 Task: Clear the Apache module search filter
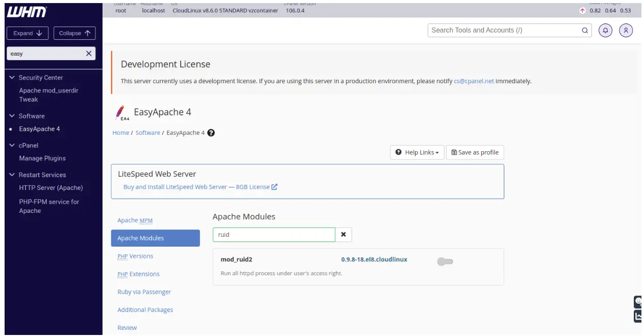343,234
